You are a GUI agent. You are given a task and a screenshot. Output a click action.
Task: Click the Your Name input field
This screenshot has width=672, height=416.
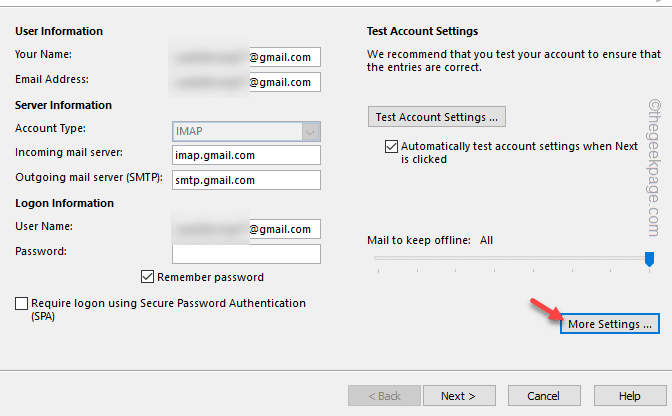pyautogui.click(x=246, y=56)
